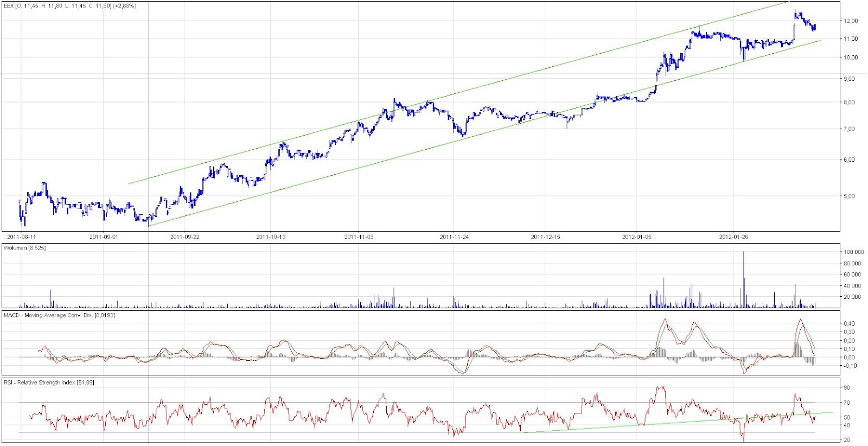Select the 2011-11-03 date label
Viewport: 868px width, 446px height.
(x=359, y=237)
